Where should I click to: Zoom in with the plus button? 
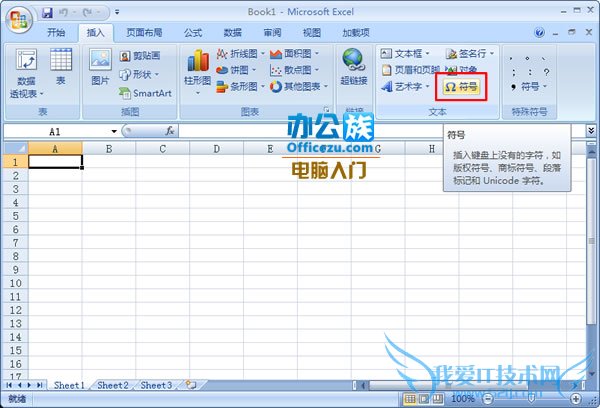pyautogui.click(x=576, y=399)
